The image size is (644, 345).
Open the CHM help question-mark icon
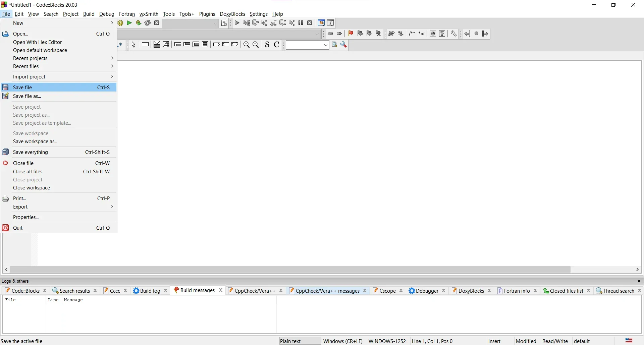tap(443, 34)
